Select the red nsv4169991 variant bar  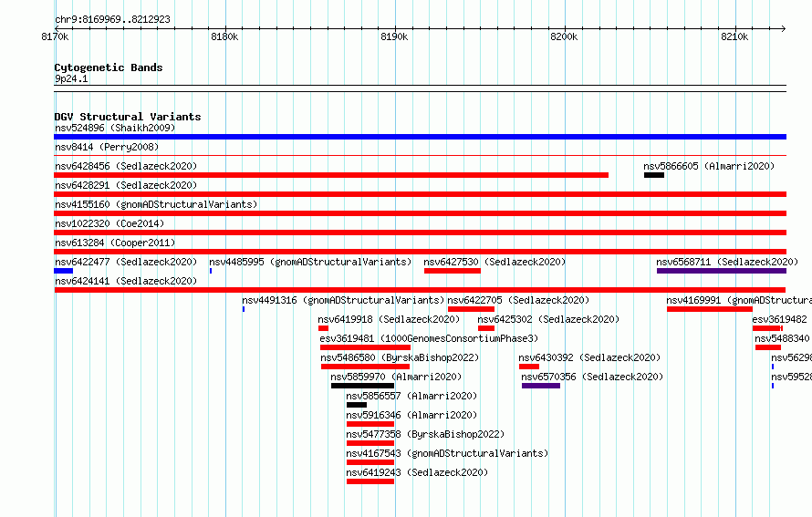[710, 309]
